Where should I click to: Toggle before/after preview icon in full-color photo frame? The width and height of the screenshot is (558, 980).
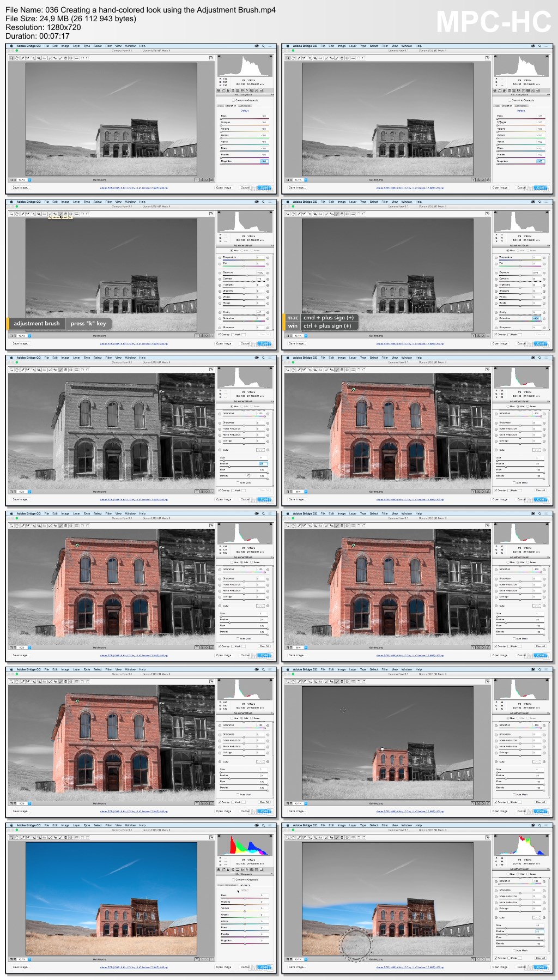pos(197,959)
